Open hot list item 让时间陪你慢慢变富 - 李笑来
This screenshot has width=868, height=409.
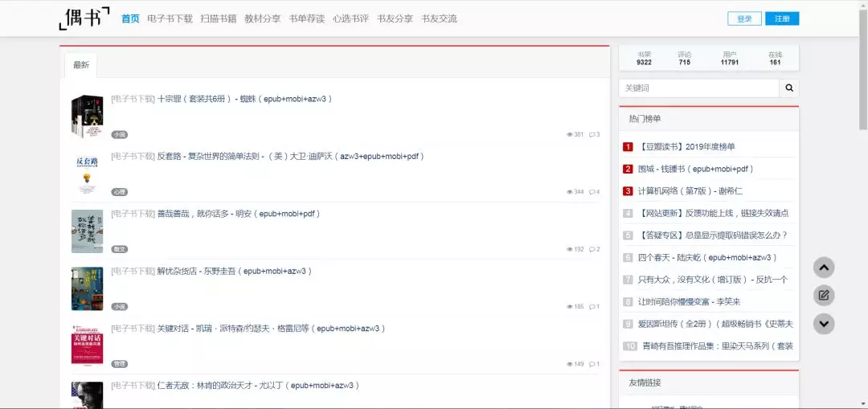pos(690,301)
